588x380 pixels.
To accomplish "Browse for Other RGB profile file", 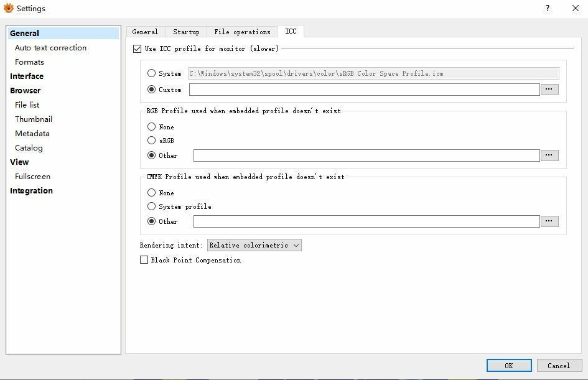I will tap(549, 155).
